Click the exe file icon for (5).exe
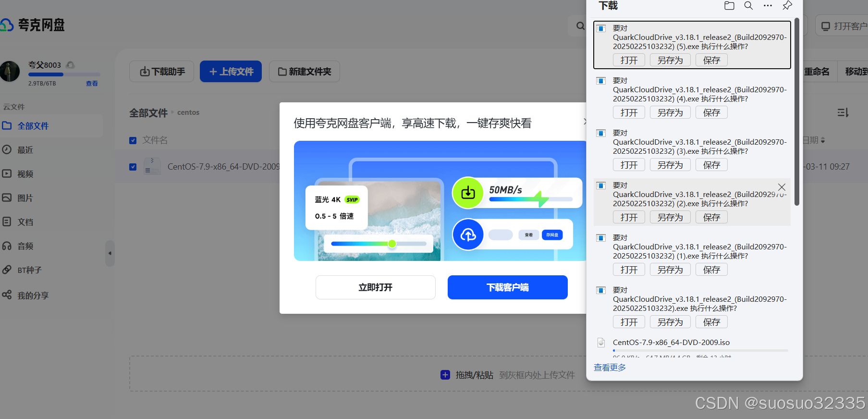The image size is (868, 419). (x=601, y=28)
